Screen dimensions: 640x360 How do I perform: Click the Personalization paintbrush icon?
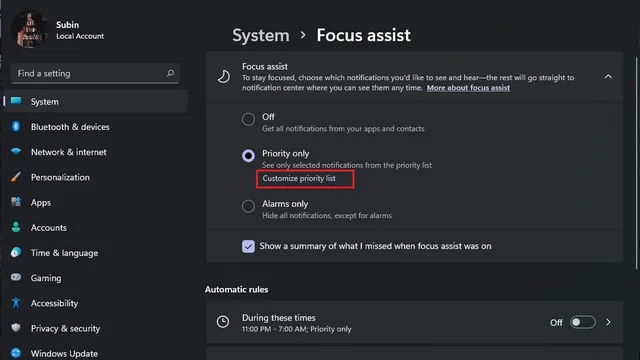16,177
